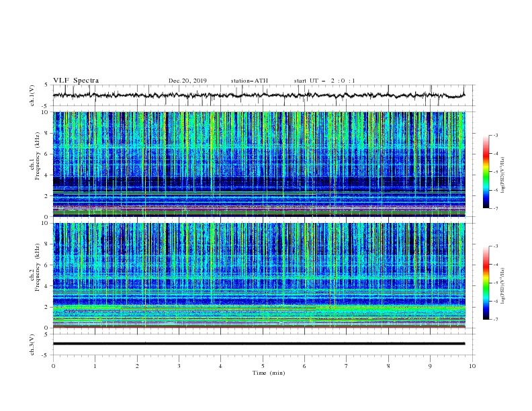Click inside the ch.1 spectrogram panel

tap(259, 164)
